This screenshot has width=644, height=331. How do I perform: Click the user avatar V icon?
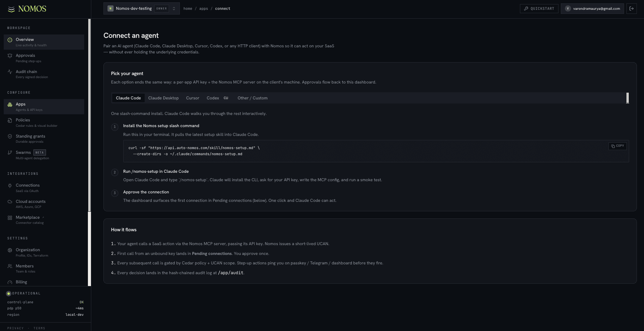(568, 8)
